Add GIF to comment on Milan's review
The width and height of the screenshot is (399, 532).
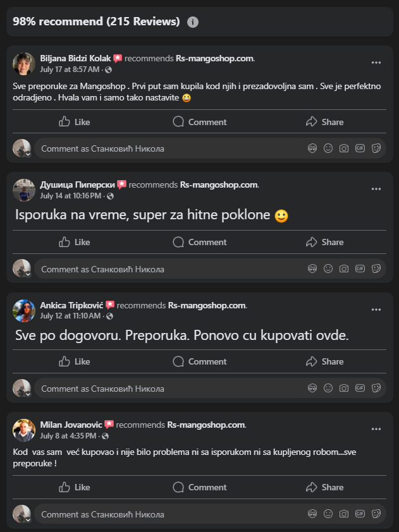tap(360, 514)
